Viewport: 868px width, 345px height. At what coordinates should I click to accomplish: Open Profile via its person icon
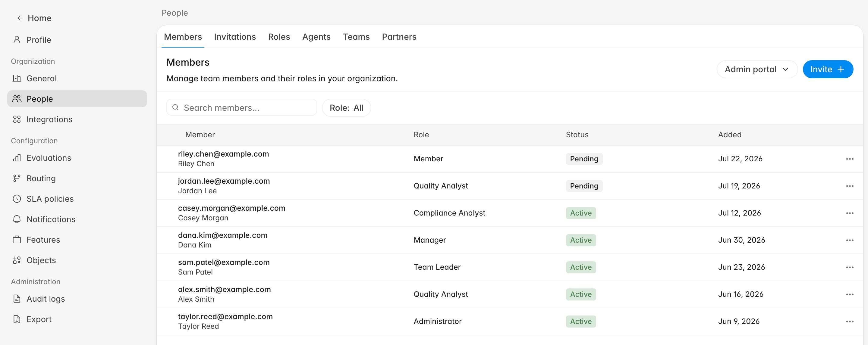point(17,40)
